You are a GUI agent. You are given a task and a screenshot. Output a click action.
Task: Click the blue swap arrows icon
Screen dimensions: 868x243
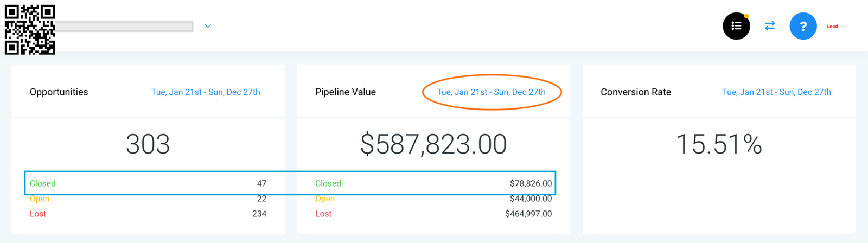[770, 26]
